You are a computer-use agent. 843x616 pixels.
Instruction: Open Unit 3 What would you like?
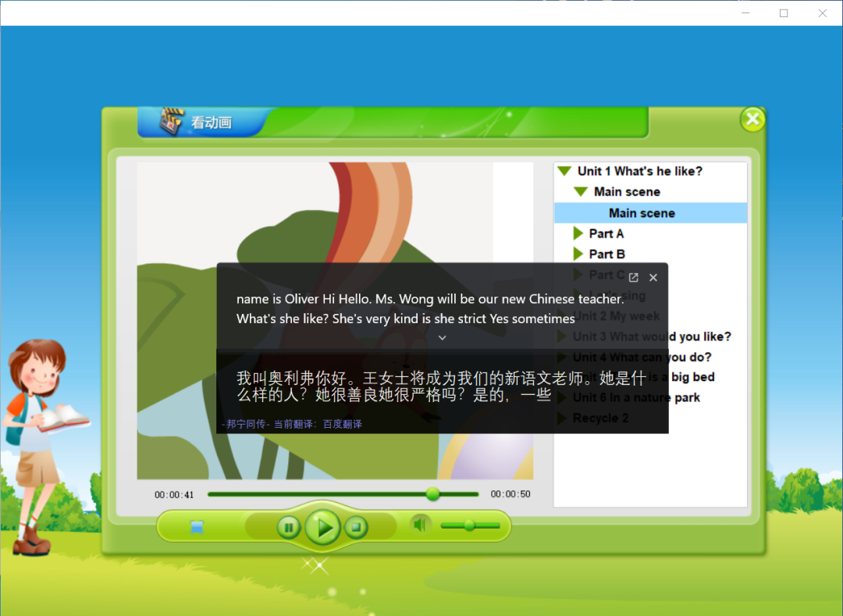[652, 336]
